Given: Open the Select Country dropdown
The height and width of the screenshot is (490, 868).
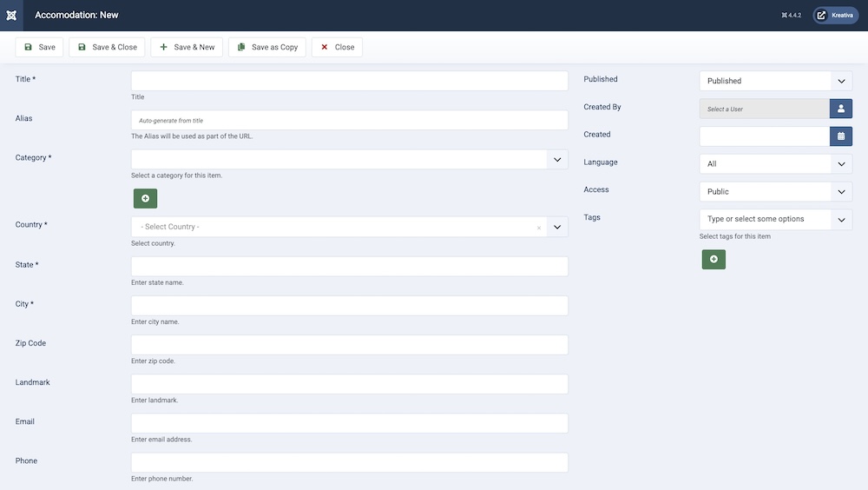Looking at the screenshot, I should click(x=557, y=227).
